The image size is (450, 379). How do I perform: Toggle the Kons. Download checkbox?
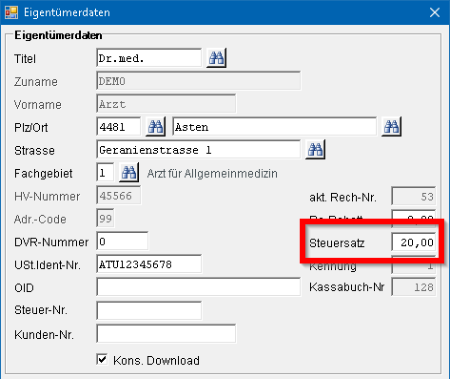[102, 360]
